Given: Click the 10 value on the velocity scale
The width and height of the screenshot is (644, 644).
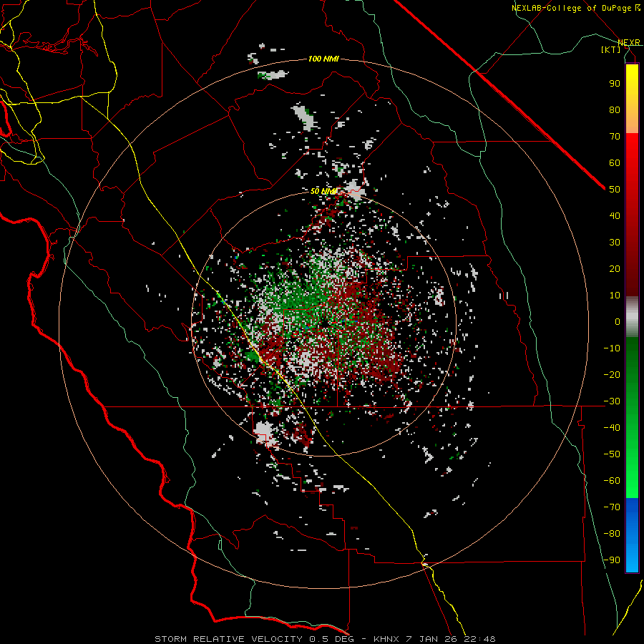Looking at the screenshot, I should pos(615,296).
